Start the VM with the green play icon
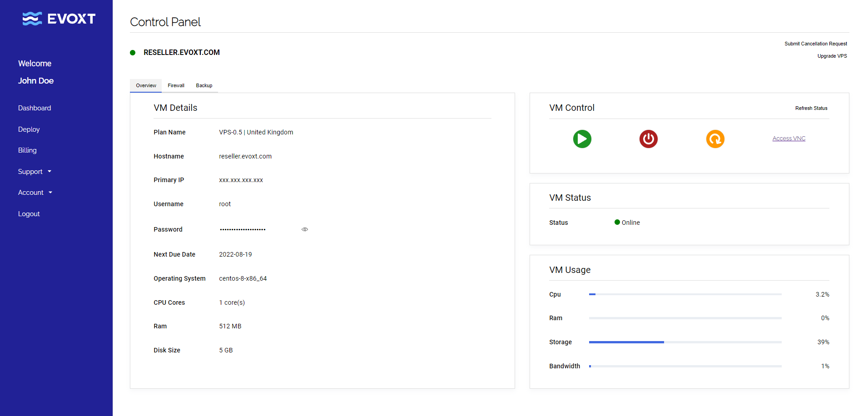The image size is (868, 416). point(582,139)
